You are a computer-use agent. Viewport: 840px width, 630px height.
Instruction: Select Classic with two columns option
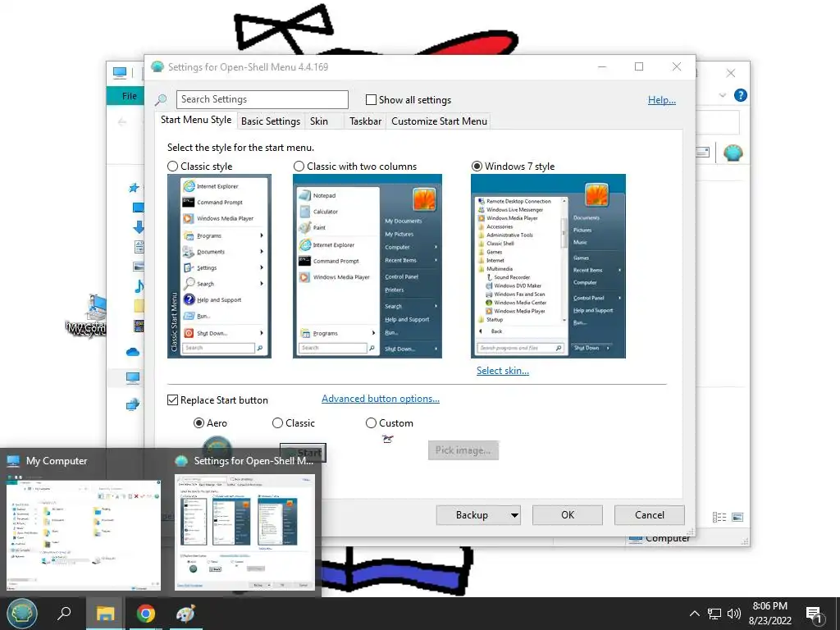[299, 166]
